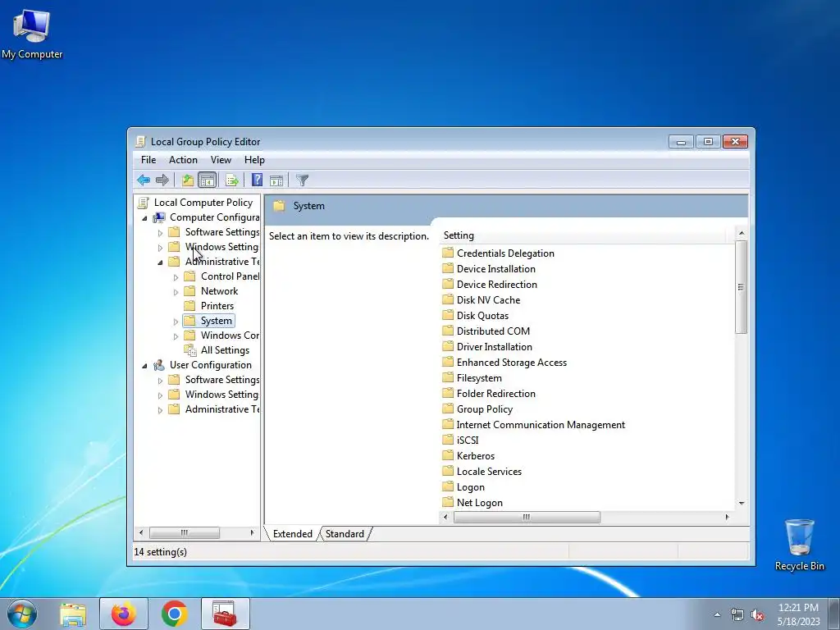Image resolution: width=840 pixels, height=630 pixels.
Task: Switch to the Standard tab
Action: point(345,533)
